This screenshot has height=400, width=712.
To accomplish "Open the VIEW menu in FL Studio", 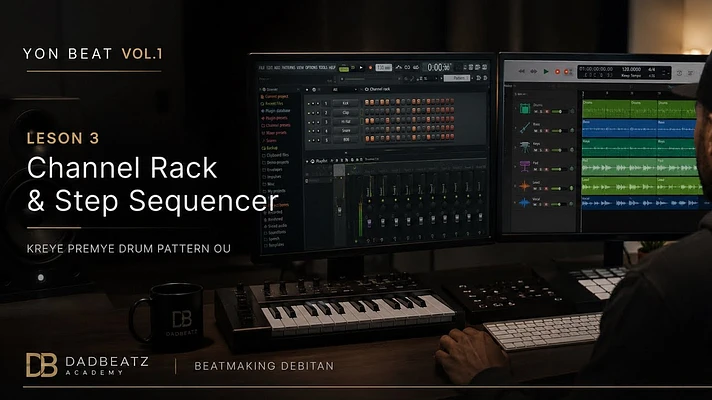I will pyautogui.click(x=300, y=68).
